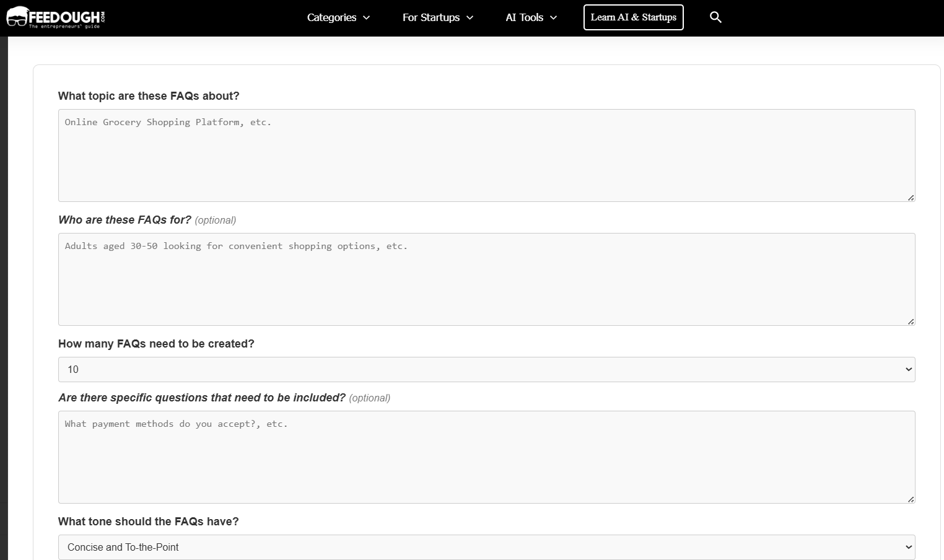
Task: Open the search magnifier icon
Action: (x=715, y=17)
